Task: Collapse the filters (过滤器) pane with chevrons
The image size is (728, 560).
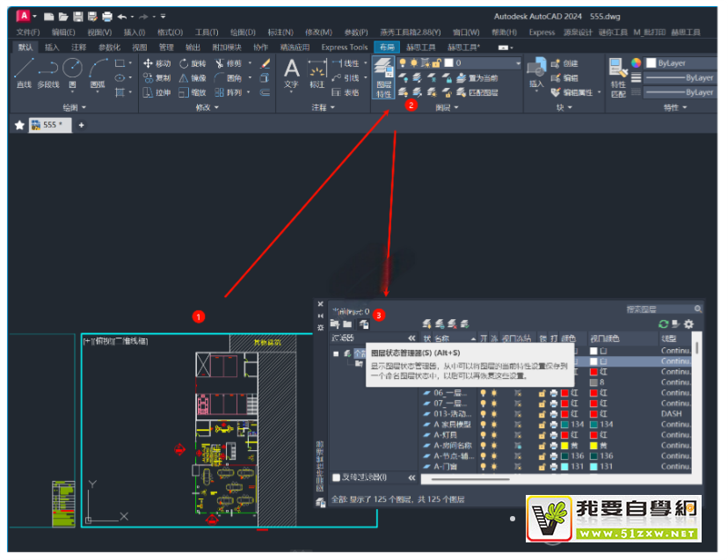Action: 411,338
